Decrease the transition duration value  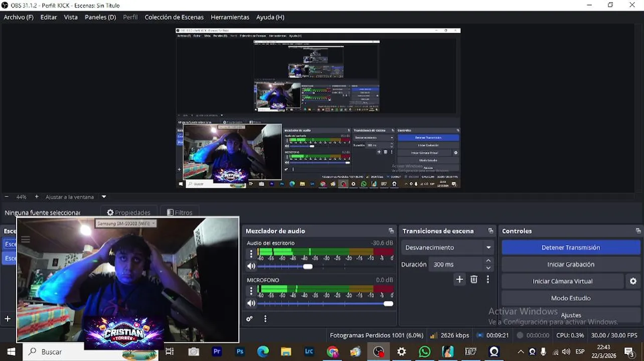[488, 268]
